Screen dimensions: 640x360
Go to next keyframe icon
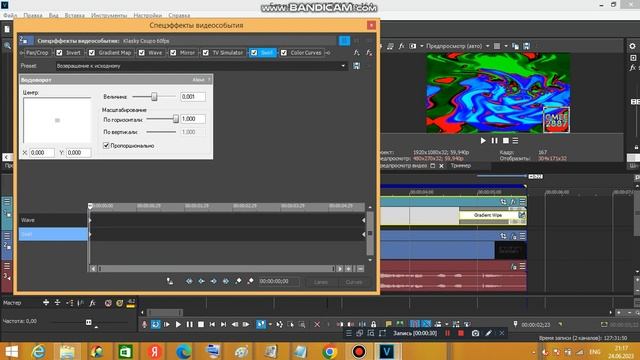click(x=213, y=281)
